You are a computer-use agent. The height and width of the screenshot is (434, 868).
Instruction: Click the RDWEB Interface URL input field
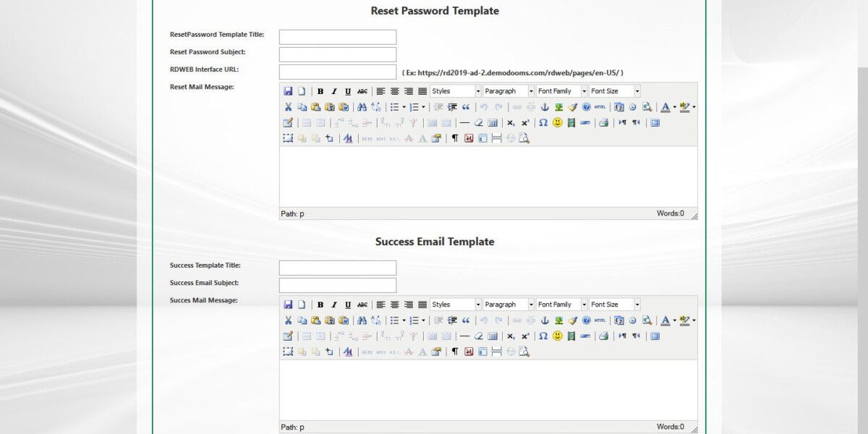point(337,71)
